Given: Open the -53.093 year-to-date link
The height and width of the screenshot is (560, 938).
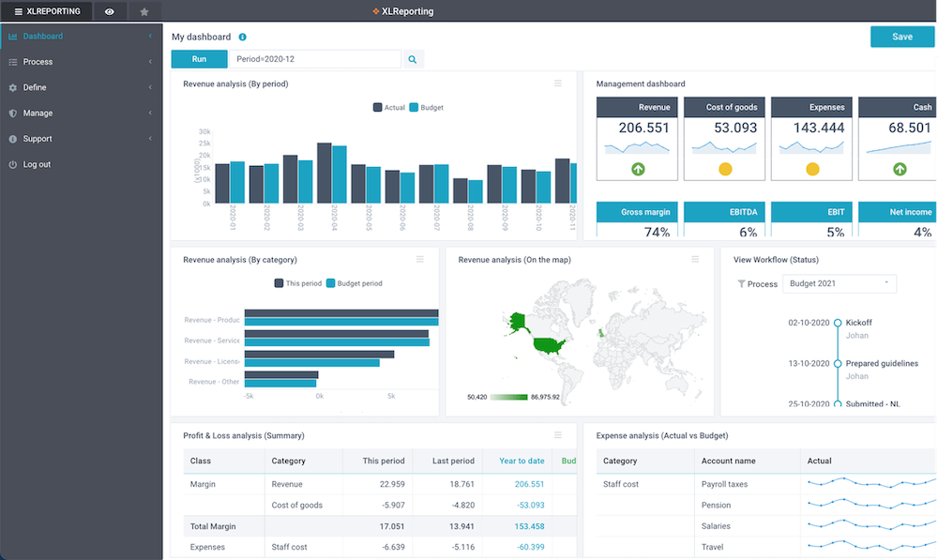Looking at the screenshot, I should coord(531,506).
